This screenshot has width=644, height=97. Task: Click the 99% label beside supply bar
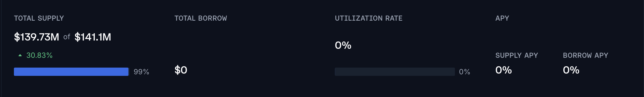(x=141, y=72)
